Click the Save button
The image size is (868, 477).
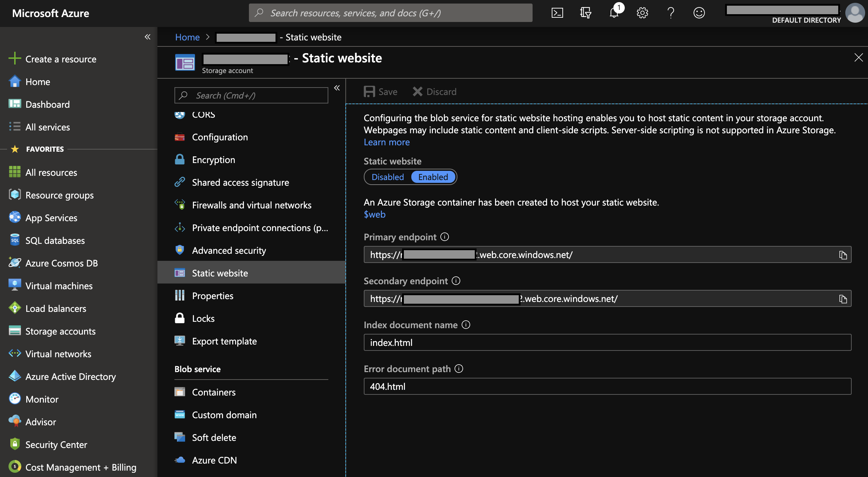pos(380,92)
